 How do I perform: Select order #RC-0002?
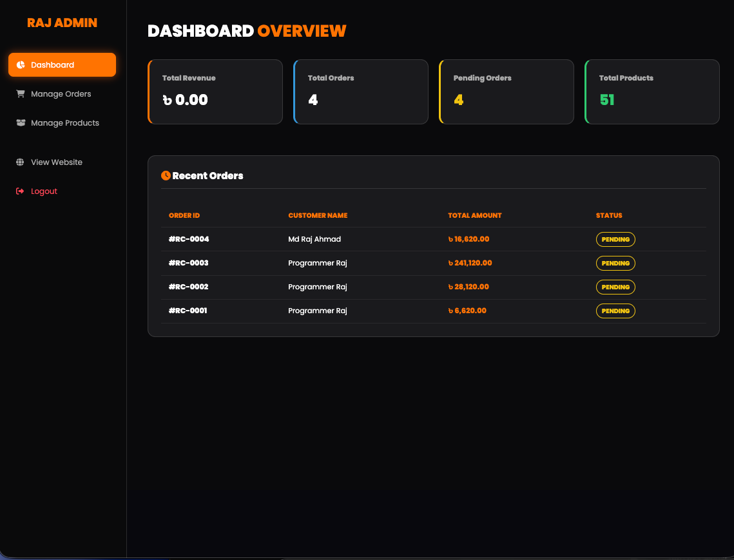189,287
